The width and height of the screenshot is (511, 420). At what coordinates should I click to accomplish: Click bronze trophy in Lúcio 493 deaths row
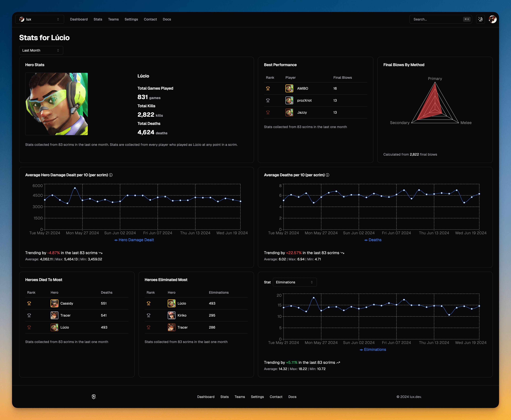[29, 327]
